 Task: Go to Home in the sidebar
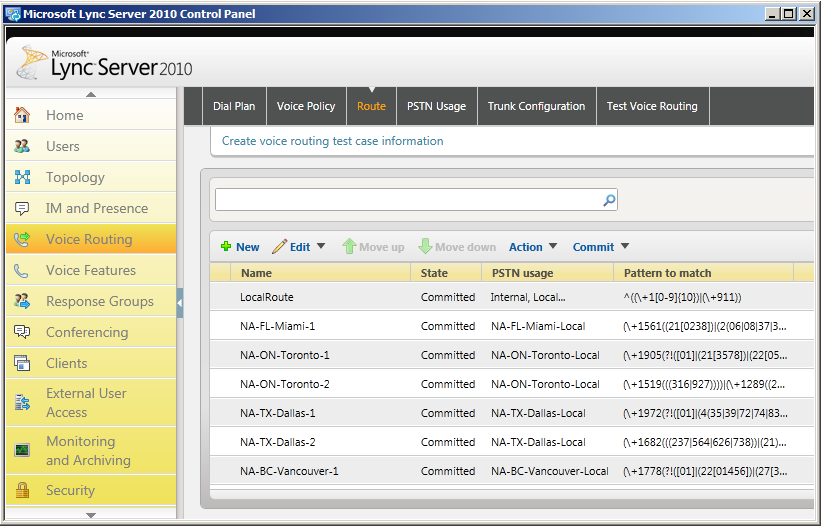point(91,115)
